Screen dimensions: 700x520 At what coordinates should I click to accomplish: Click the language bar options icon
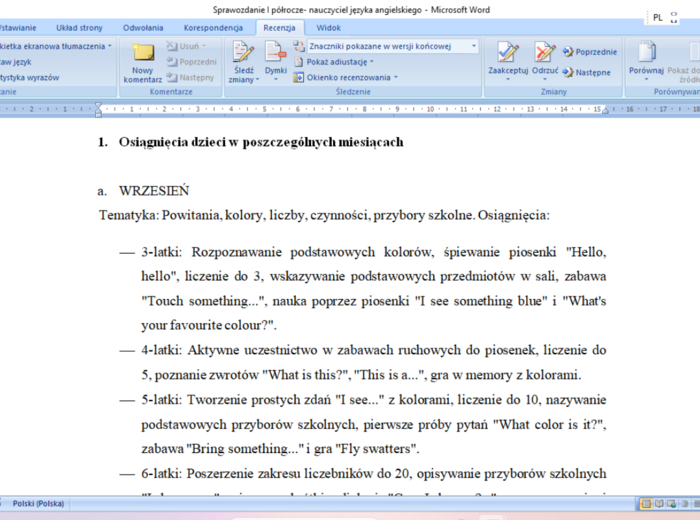point(674,18)
